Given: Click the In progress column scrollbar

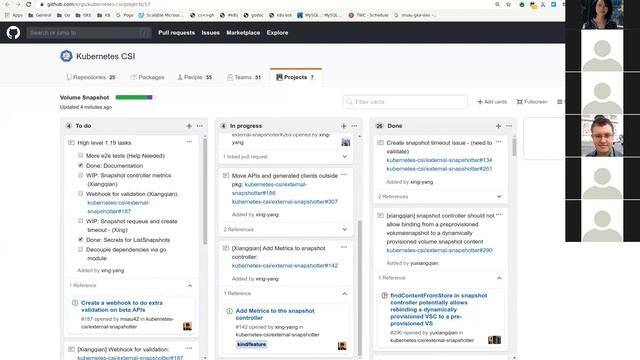Looking at the screenshot, I should (360, 288).
